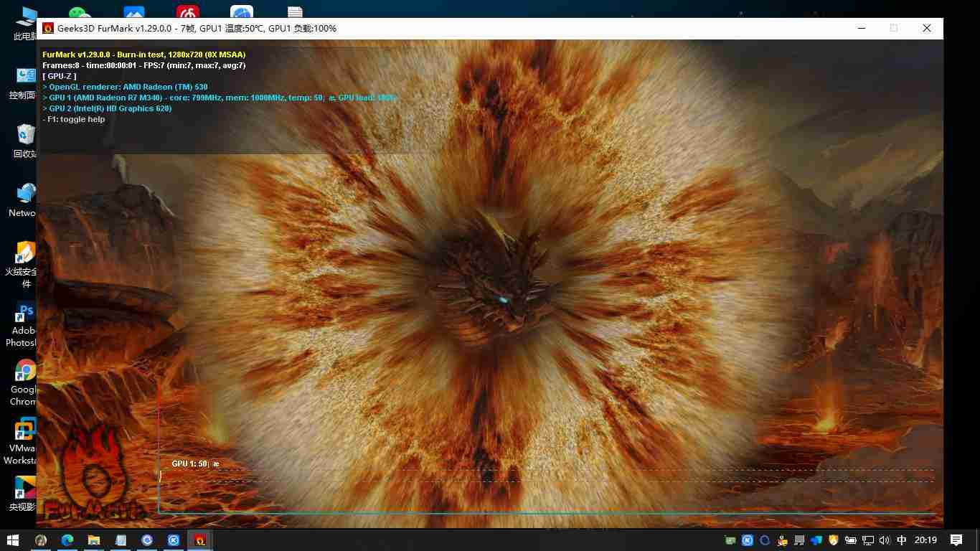Open Adobe Photoshop desktop shortcut

pos(22,324)
